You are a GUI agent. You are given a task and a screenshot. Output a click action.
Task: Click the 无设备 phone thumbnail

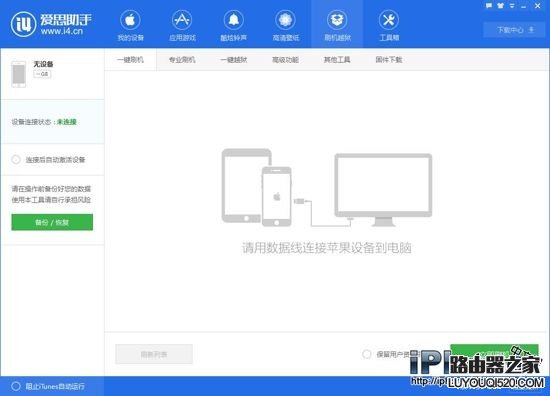pos(19,74)
